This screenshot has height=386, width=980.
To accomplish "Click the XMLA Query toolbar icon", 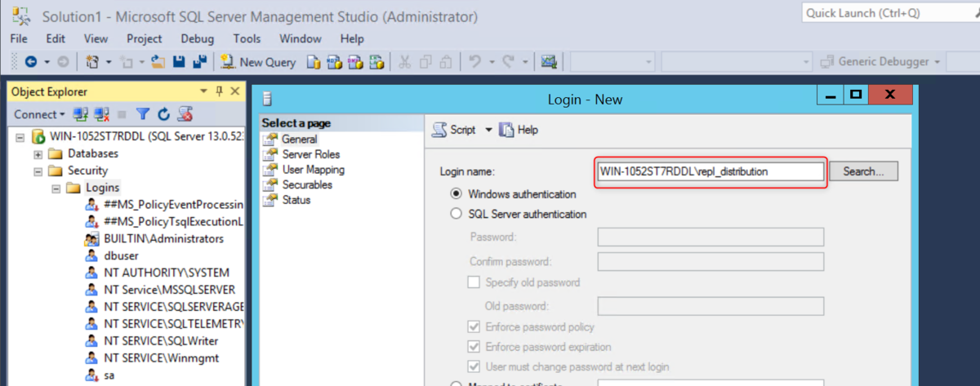I will click(376, 61).
